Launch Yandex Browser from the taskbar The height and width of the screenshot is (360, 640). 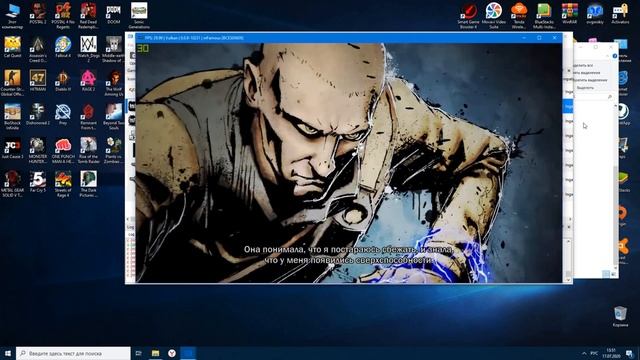pyautogui.click(x=172, y=353)
